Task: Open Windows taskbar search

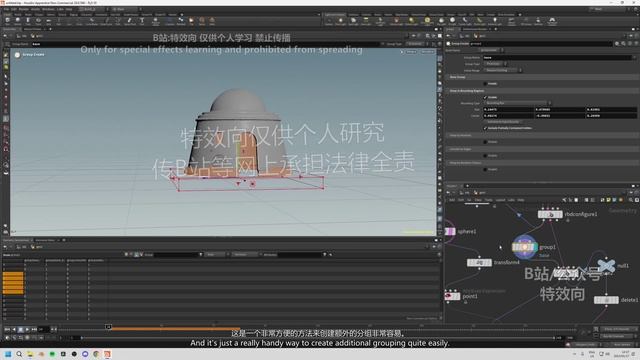Action: tap(19, 354)
